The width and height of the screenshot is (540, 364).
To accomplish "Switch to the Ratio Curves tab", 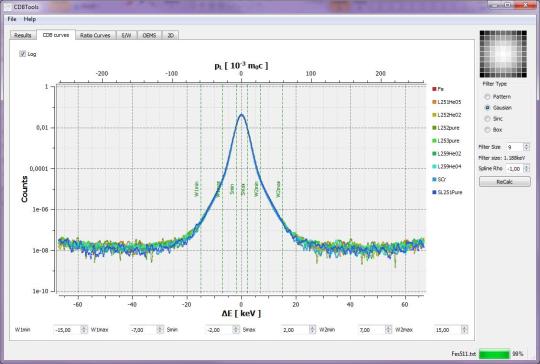I will [95, 35].
